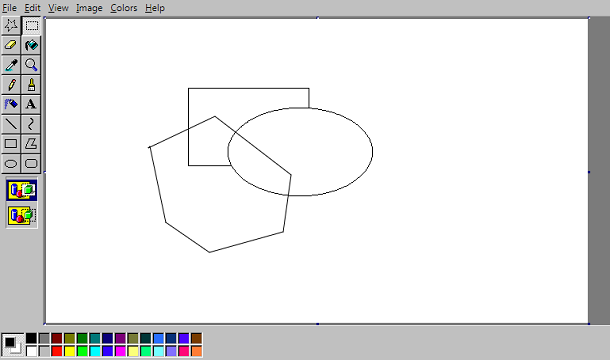This screenshot has height=360, width=610.
Task: Choose the purple color swatch in top row
Action: 120,338
